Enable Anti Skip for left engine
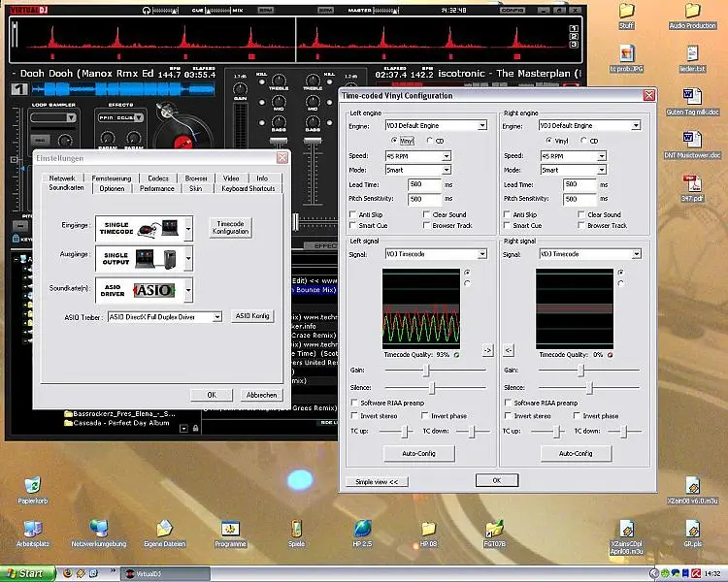The height and width of the screenshot is (582, 728). pos(353,214)
